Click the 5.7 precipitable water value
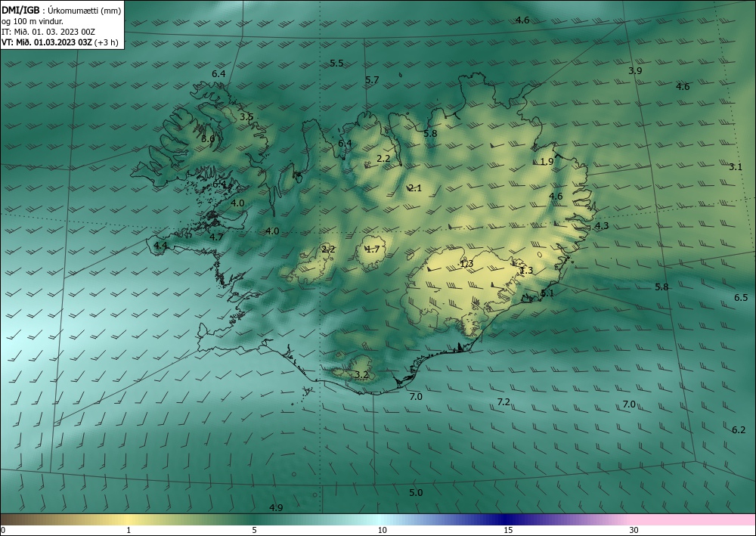 point(372,80)
